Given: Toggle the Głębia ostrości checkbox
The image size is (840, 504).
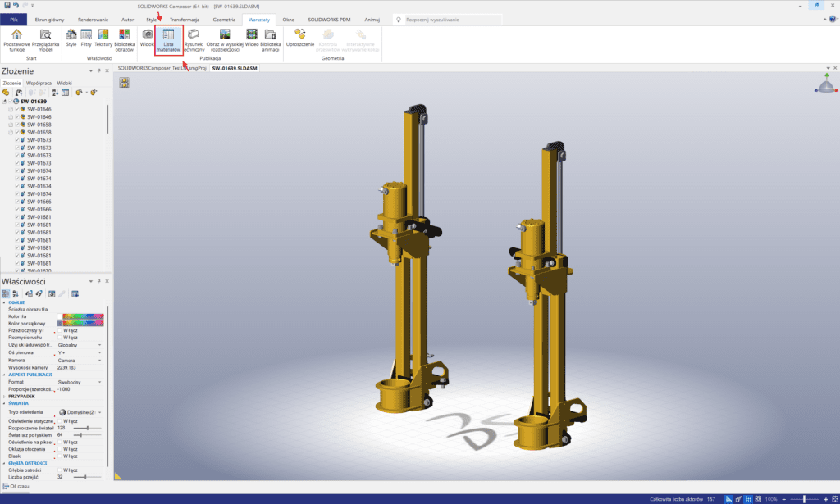Looking at the screenshot, I should [60, 470].
